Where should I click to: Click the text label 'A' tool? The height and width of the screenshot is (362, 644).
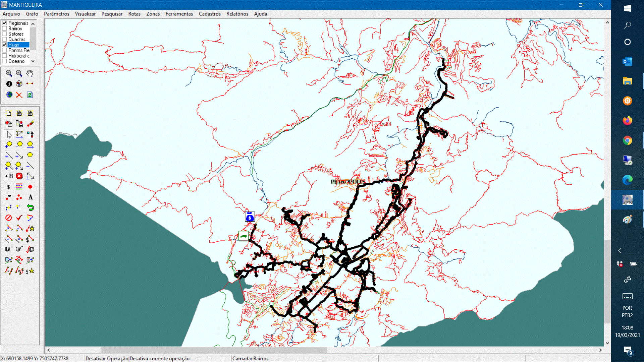[x=30, y=197]
